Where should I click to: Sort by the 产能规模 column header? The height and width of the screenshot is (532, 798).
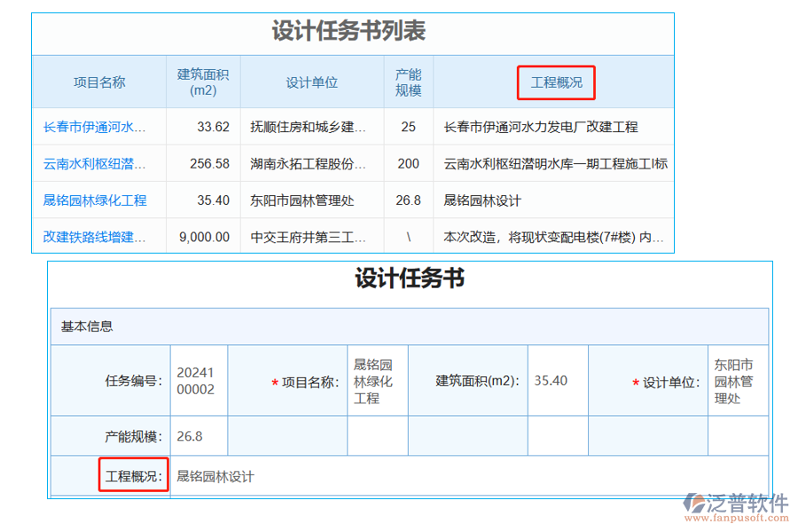[x=408, y=82]
